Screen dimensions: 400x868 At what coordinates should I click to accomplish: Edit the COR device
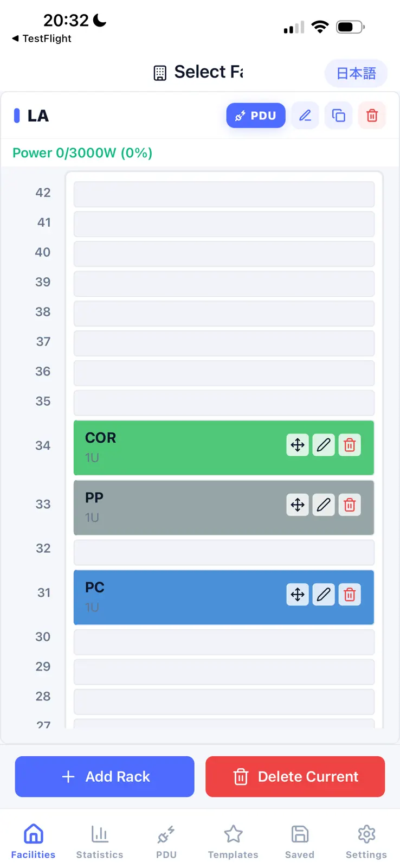(324, 445)
